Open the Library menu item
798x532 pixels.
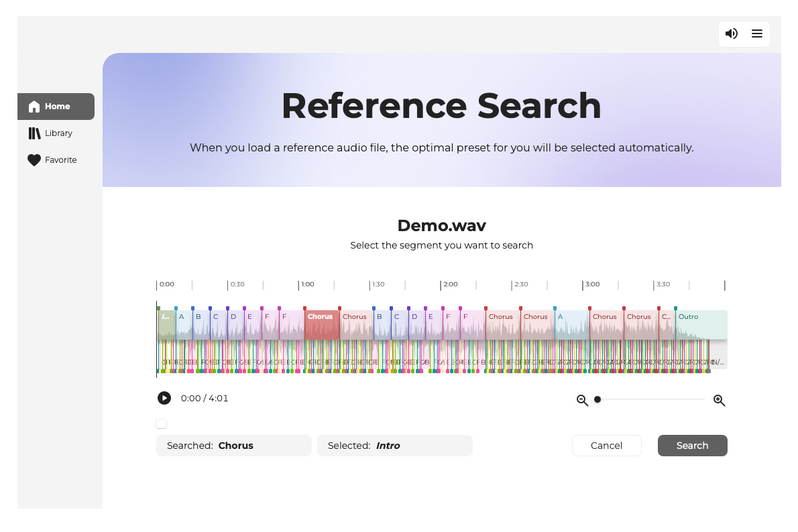pyautogui.click(x=58, y=133)
